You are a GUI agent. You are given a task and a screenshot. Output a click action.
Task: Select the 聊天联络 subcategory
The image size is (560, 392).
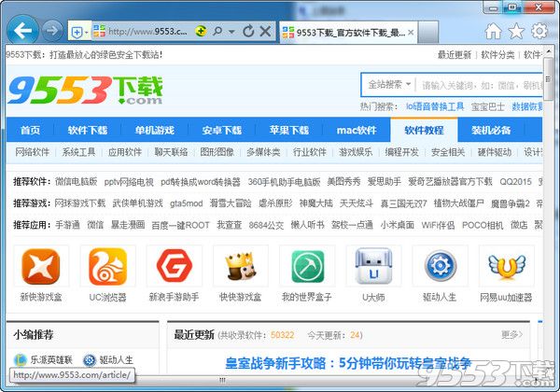click(x=171, y=152)
